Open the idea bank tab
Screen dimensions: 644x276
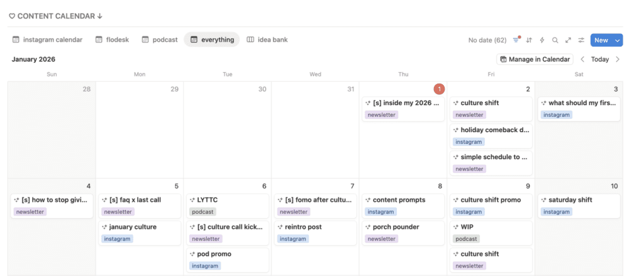(x=267, y=40)
